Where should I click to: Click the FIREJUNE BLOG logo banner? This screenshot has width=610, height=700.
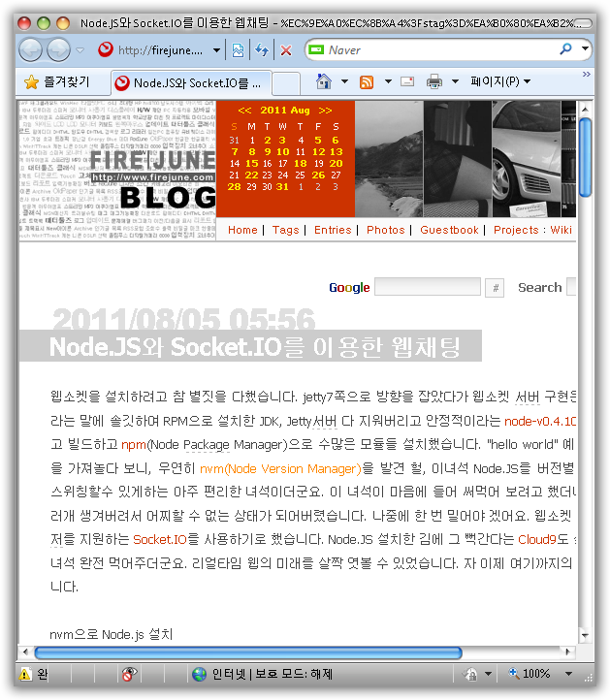(x=118, y=171)
